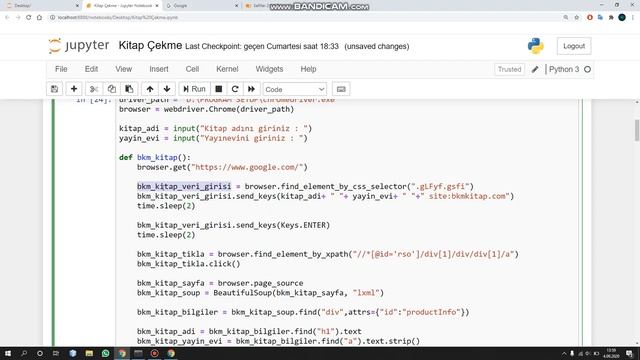Open the zoom magnifier in address bar
This screenshot has width=640, height=360.
pos(566,18)
